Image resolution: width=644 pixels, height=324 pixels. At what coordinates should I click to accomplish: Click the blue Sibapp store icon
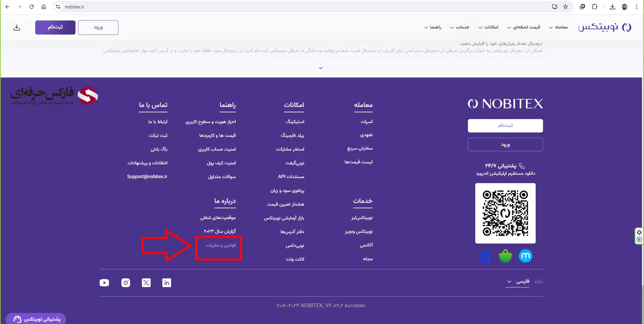(485, 256)
